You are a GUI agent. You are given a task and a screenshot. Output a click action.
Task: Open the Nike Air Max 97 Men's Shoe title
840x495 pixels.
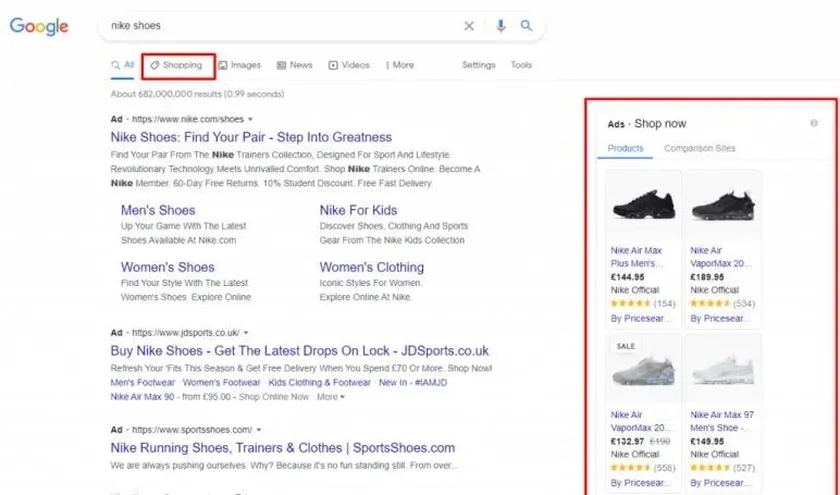click(x=722, y=422)
